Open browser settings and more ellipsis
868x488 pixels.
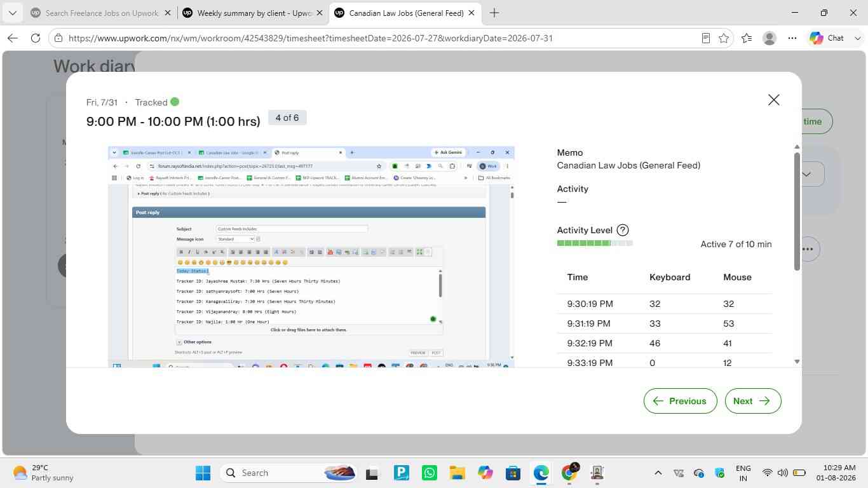(792, 38)
